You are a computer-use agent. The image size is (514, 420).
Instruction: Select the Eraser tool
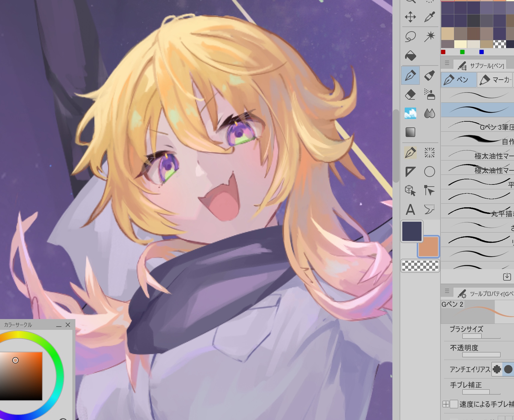[x=410, y=95]
